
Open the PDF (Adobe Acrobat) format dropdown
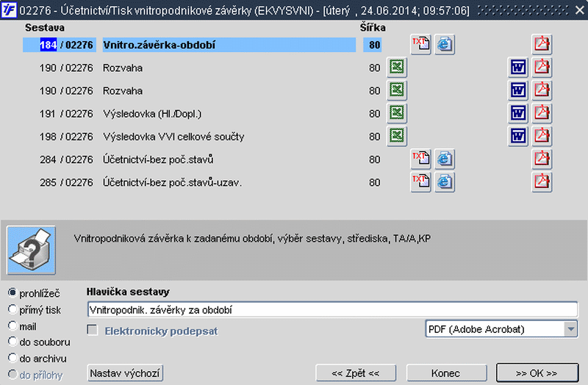pyautogui.click(x=501, y=329)
